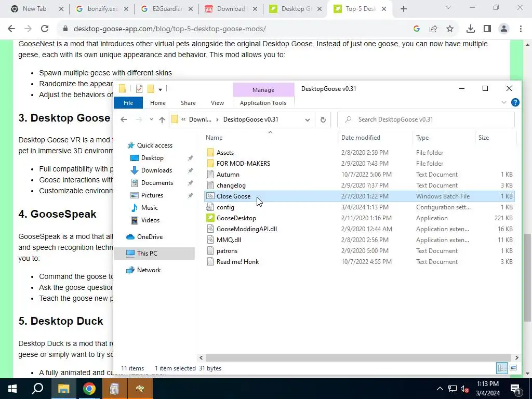
Task: Open notification center in taskbar
Action: click(x=515, y=389)
